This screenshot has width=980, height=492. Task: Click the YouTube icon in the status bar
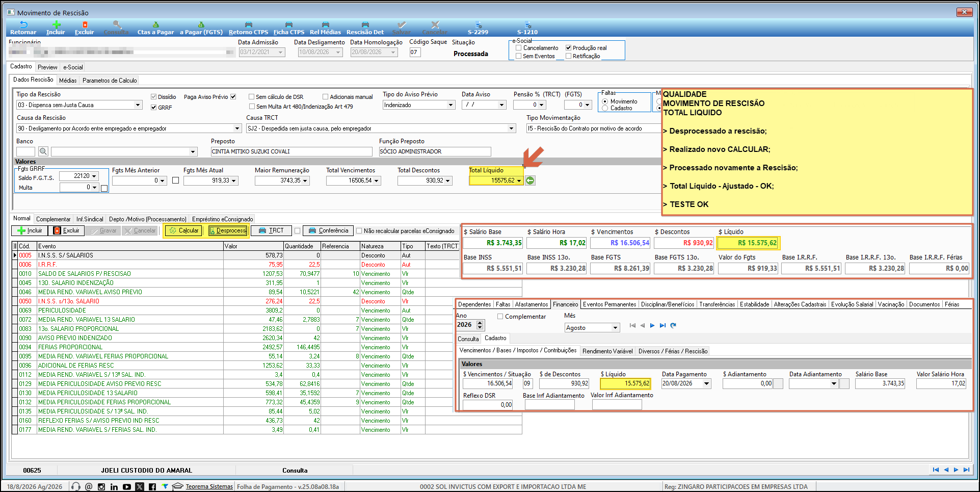pyautogui.click(x=127, y=487)
